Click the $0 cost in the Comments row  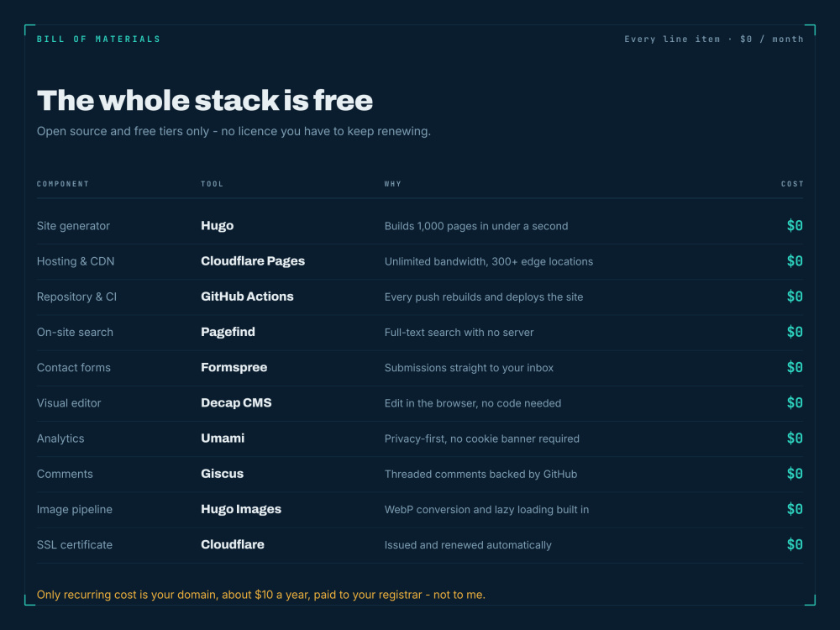[795, 473]
